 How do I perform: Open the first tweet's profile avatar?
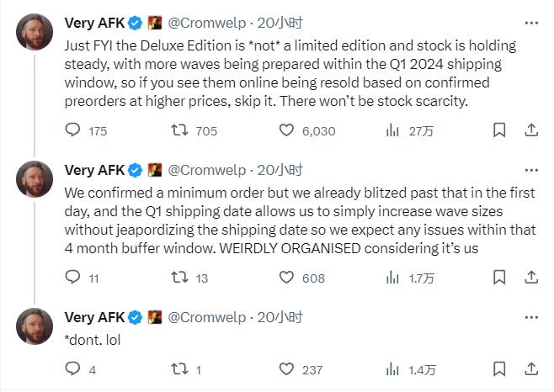coord(35,32)
